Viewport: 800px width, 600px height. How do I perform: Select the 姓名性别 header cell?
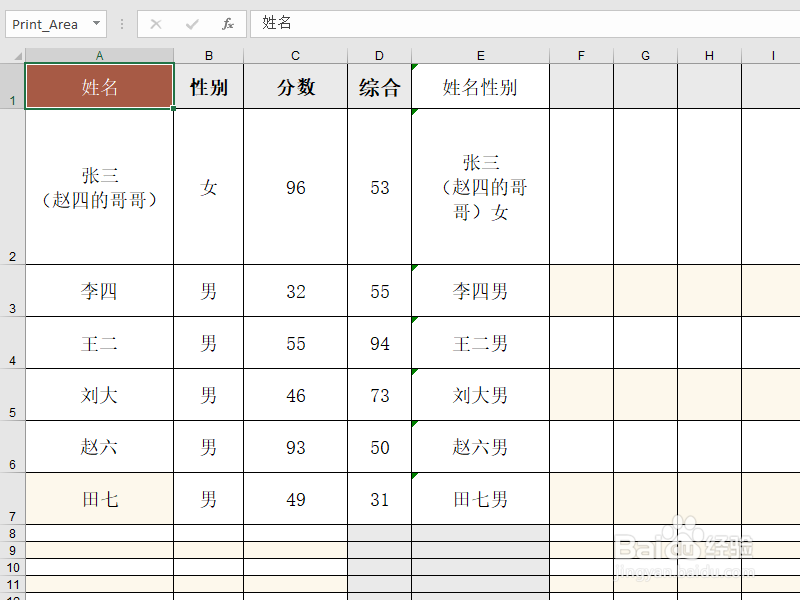[480, 86]
